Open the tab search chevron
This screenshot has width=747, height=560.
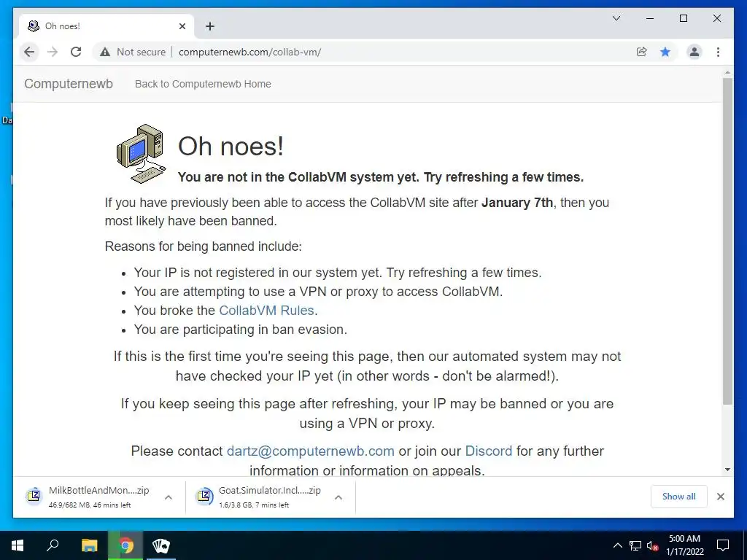(616, 18)
